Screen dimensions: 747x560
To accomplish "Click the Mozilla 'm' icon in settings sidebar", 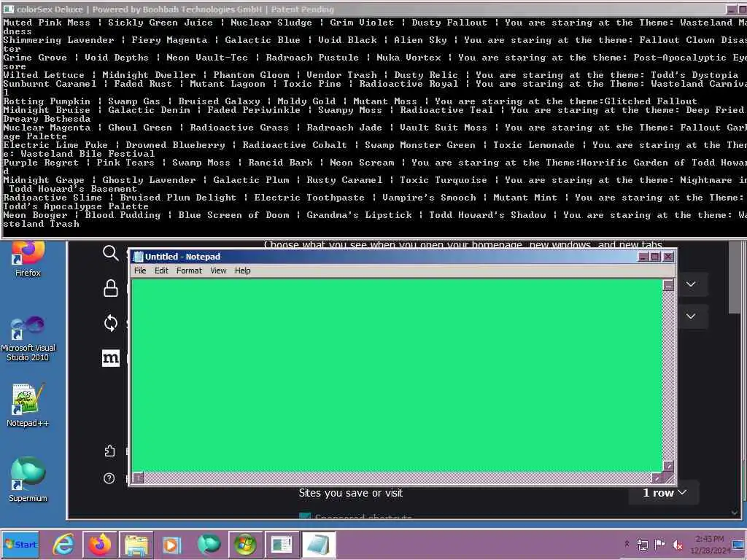I will point(111,358).
